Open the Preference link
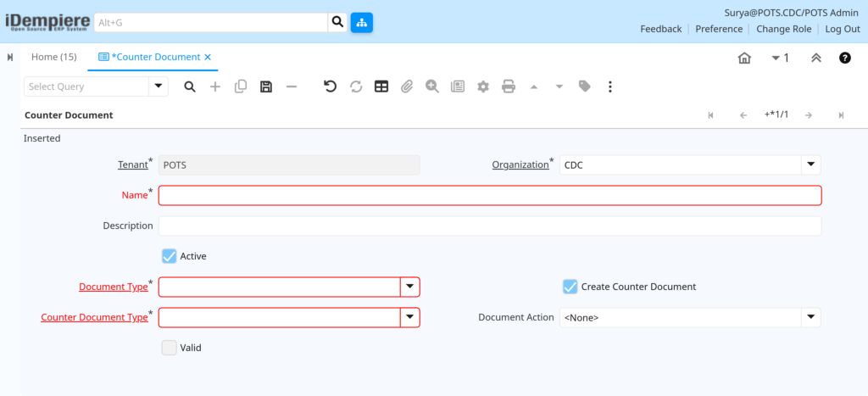Image resolution: width=868 pixels, height=396 pixels. tap(719, 29)
